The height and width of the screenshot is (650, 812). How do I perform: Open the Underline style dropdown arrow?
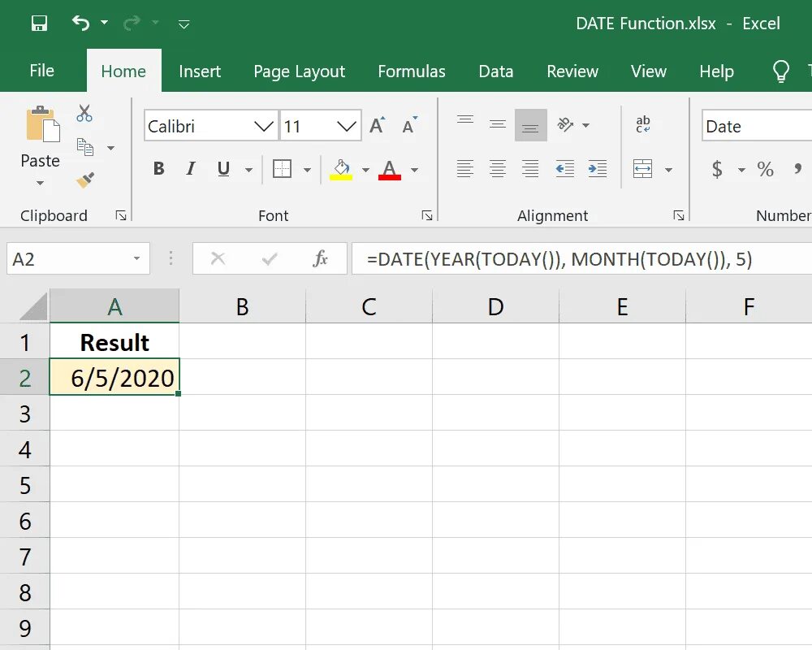pos(249,170)
